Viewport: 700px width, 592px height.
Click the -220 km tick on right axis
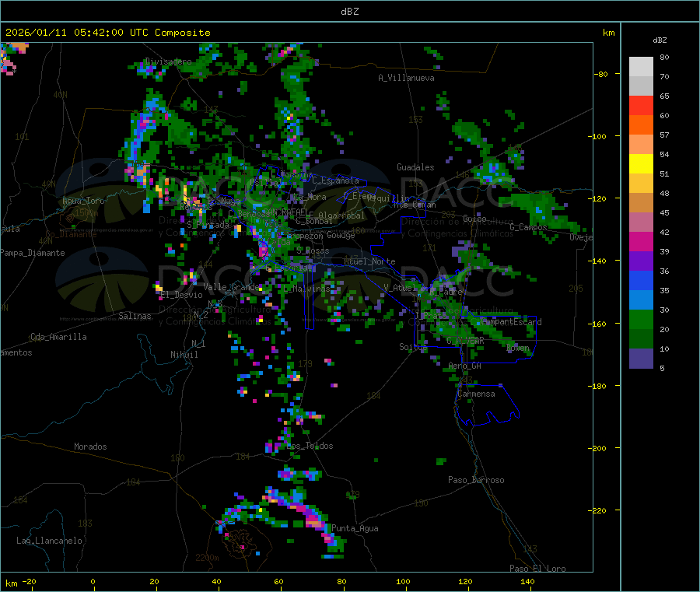(x=597, y=510)
